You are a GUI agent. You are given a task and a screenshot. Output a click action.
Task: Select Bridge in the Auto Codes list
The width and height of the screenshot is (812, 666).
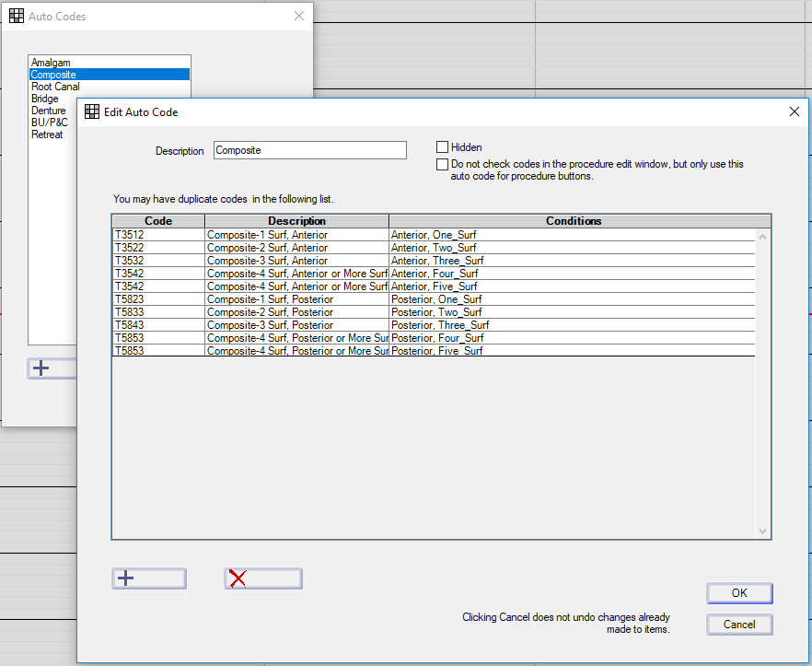pyautogui.click(x=52, y=99)
